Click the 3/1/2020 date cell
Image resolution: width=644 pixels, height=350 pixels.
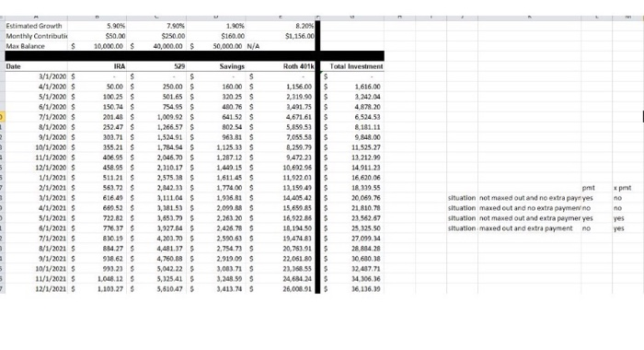click(x=36, y=76)
